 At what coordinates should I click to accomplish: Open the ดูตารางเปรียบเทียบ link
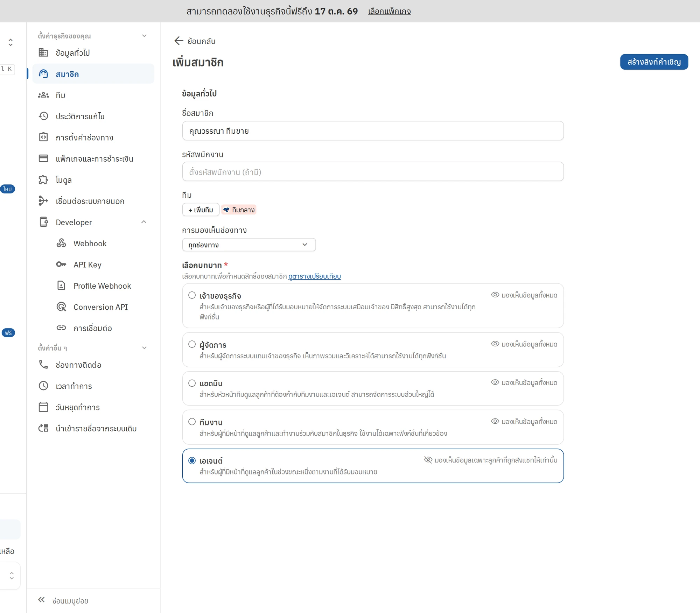(314, 276)
